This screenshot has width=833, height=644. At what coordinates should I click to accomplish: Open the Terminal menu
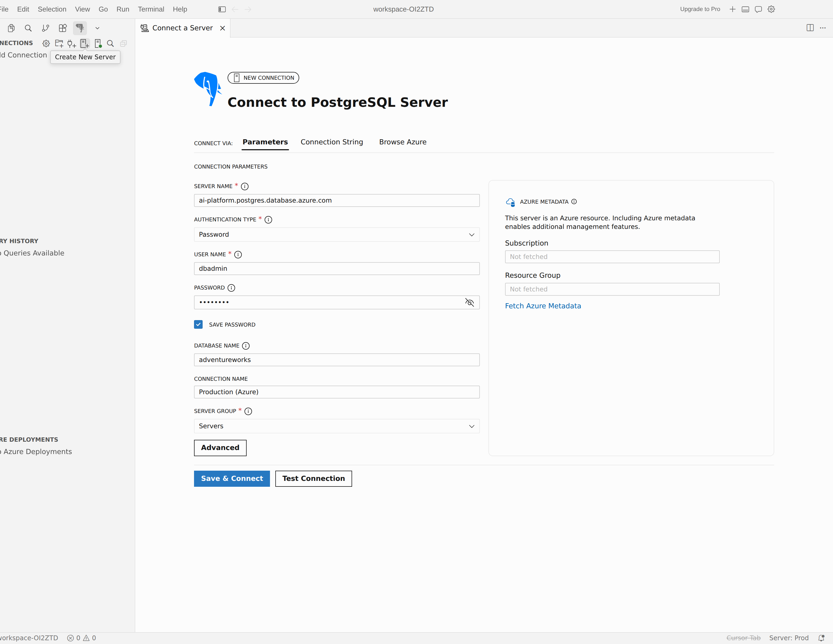tap(151, 9)
